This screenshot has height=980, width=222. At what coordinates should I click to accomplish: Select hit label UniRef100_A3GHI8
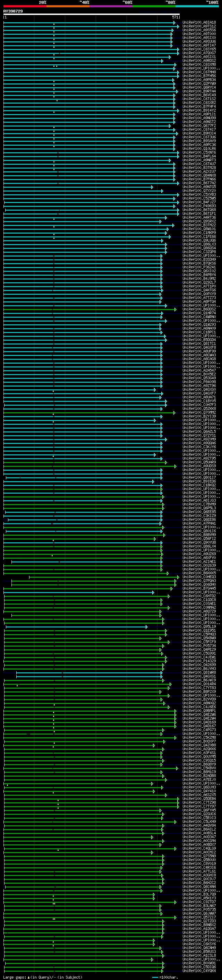click(199, 875)
